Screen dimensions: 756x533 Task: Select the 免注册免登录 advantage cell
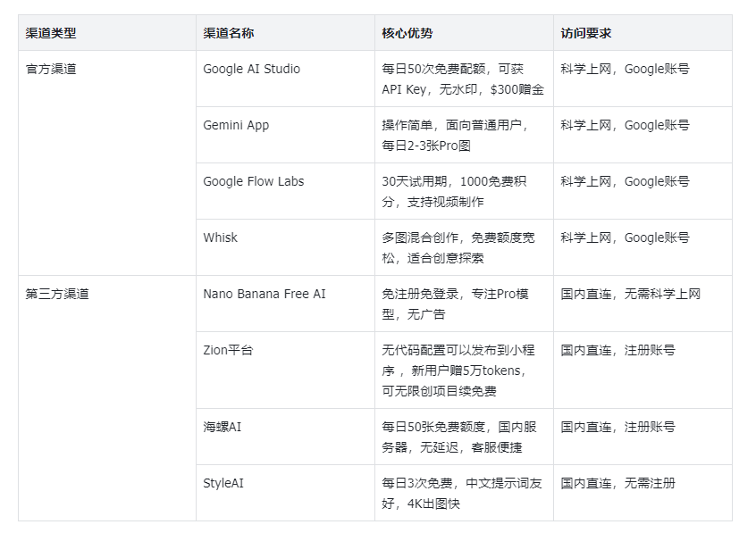coord(465,304)
